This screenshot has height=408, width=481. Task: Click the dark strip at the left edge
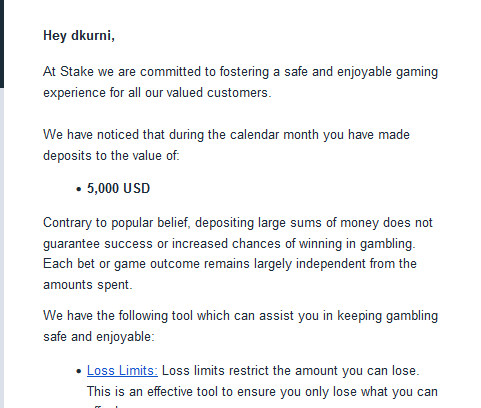[x=2, y=44]
